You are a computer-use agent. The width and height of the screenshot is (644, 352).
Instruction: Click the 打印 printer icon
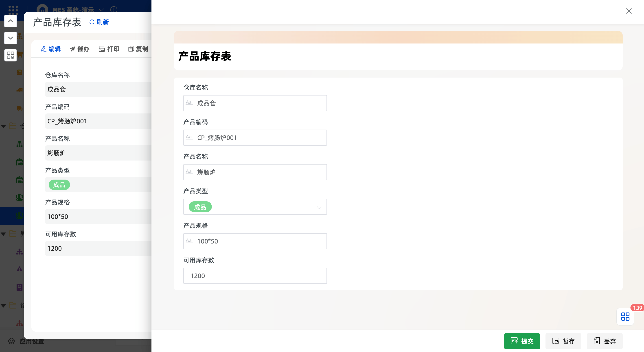(102, 49)
